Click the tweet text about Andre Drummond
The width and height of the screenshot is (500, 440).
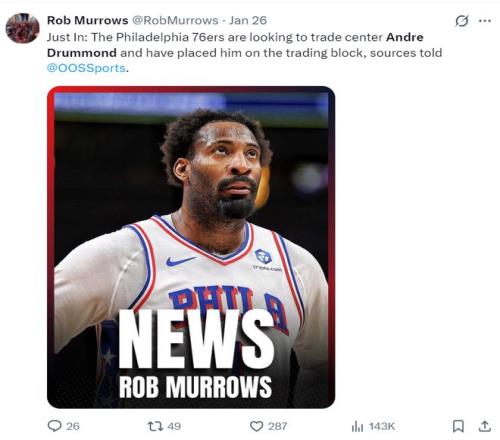click(245, 52)
